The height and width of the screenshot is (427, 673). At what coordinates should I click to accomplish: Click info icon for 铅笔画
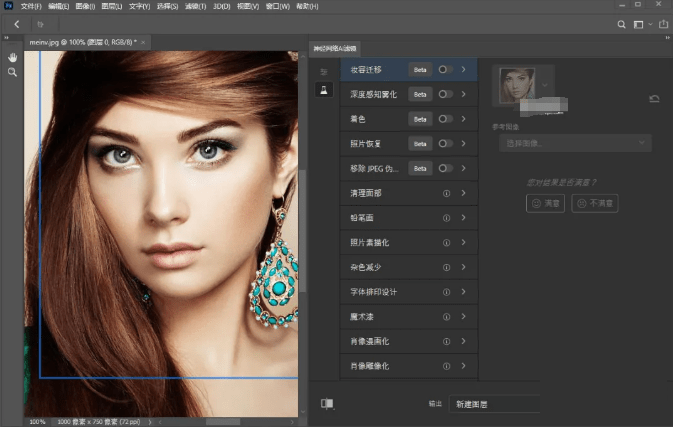pos(446,218)
